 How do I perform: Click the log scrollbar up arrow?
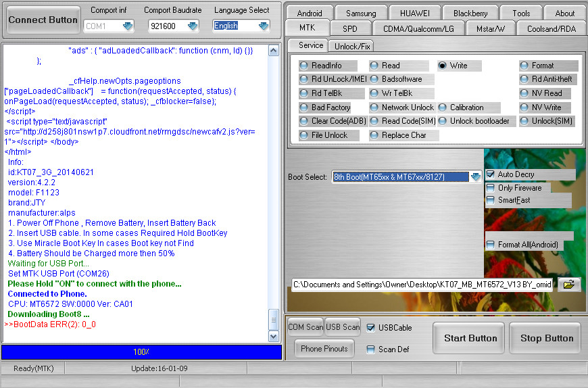pyautogui.click(x=273, y=51)
